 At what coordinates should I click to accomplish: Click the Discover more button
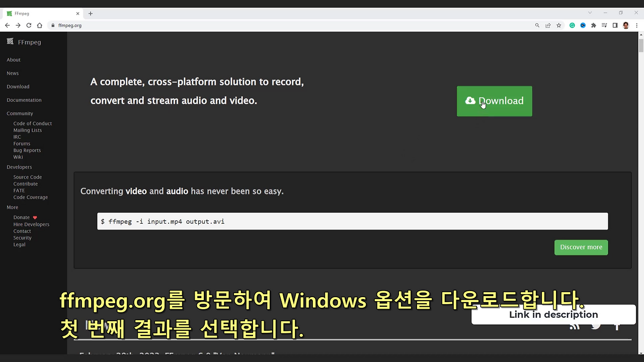[581, 247]
